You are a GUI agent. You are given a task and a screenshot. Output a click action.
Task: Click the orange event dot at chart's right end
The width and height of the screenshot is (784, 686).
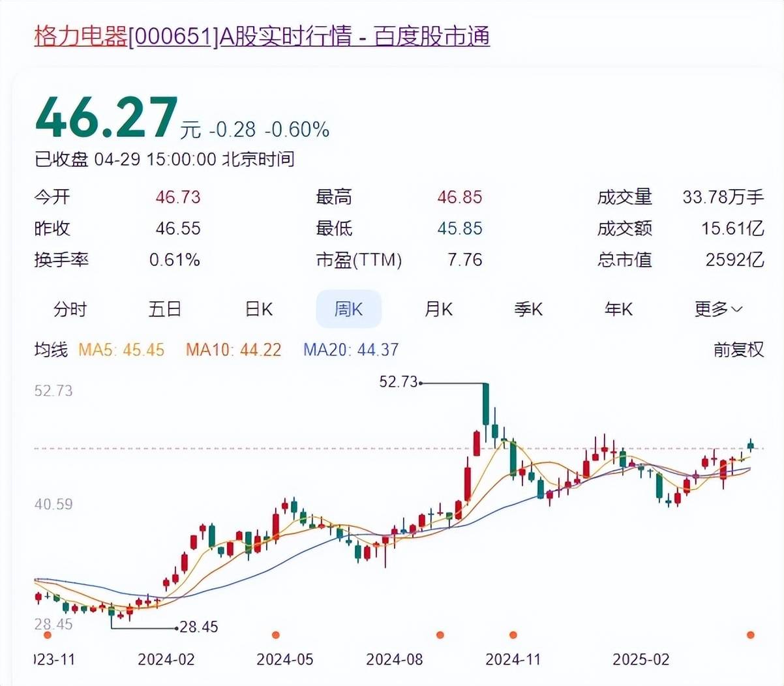pos(751,635)
